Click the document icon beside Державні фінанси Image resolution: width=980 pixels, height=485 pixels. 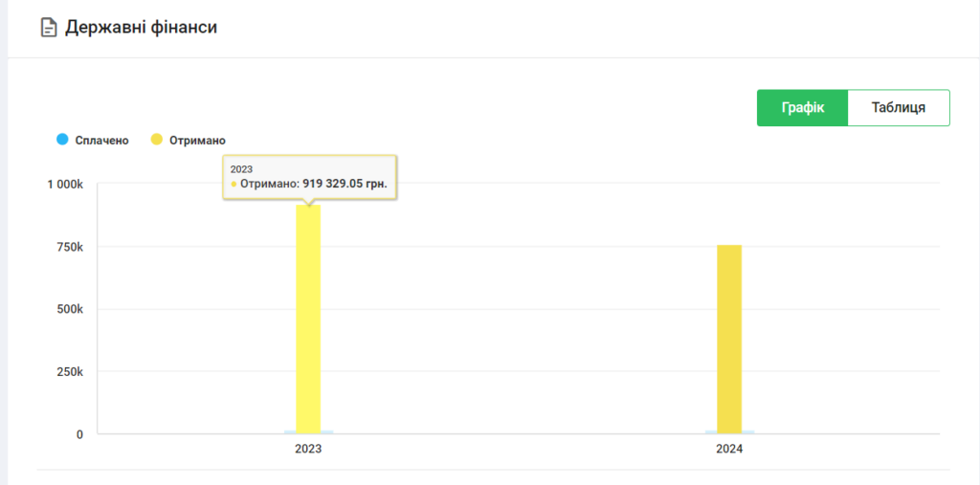point(48,28)
